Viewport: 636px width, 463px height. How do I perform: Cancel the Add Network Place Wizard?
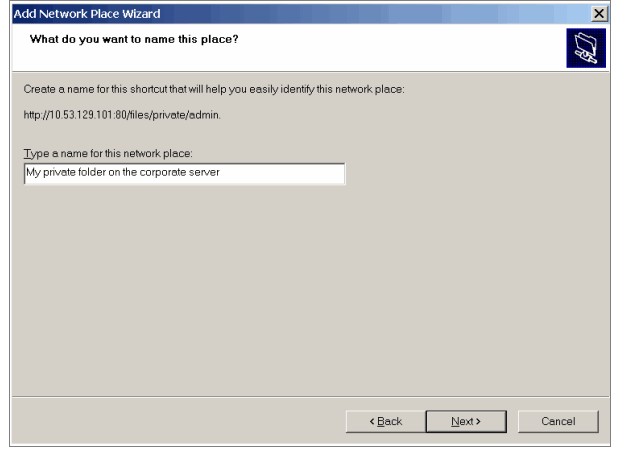tap(558, 421)
